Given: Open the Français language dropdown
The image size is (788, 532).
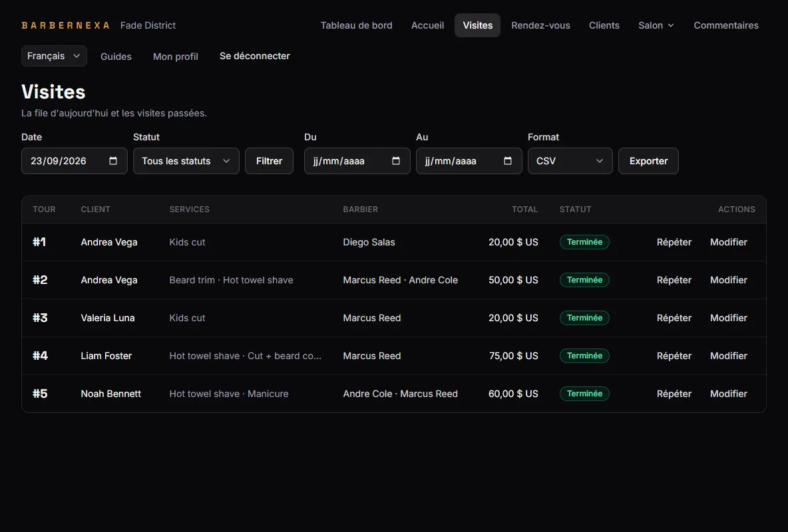Looking at the screenshot, I should point(54,56).
